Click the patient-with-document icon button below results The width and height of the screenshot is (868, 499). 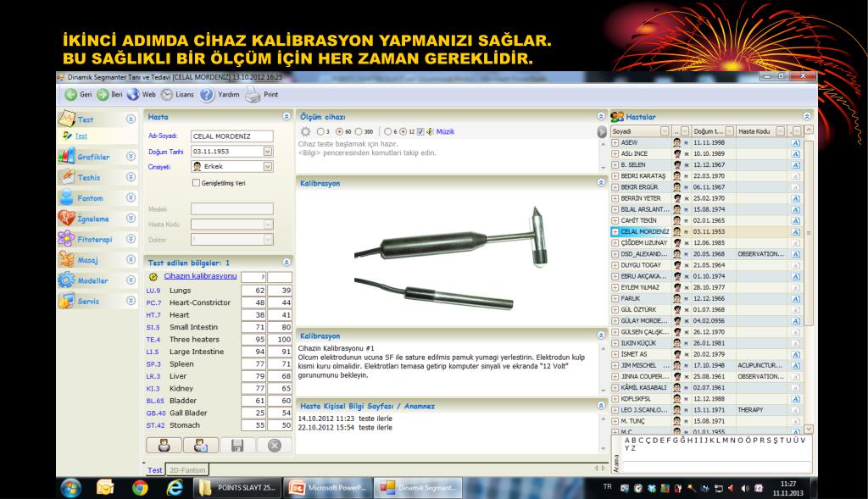[x=200, y=446]
